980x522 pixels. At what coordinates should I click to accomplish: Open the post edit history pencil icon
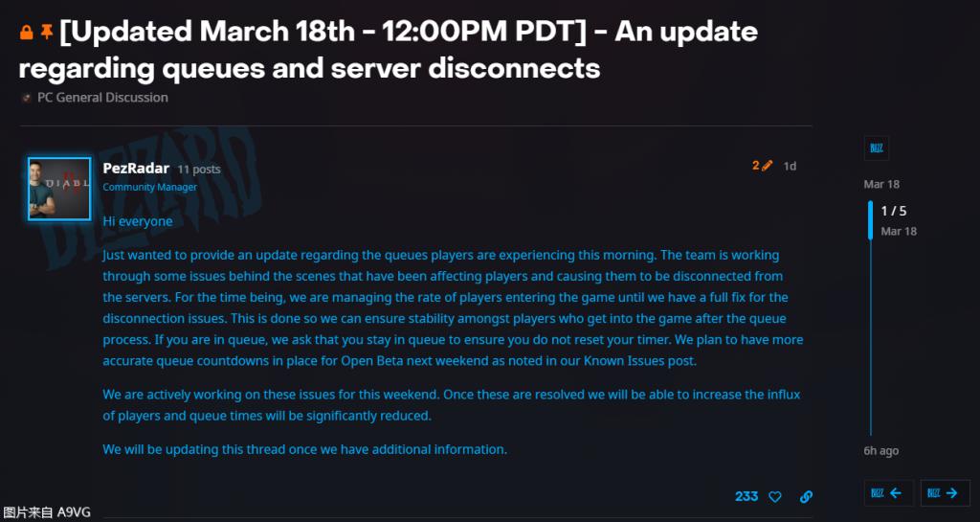pos(768,166)
